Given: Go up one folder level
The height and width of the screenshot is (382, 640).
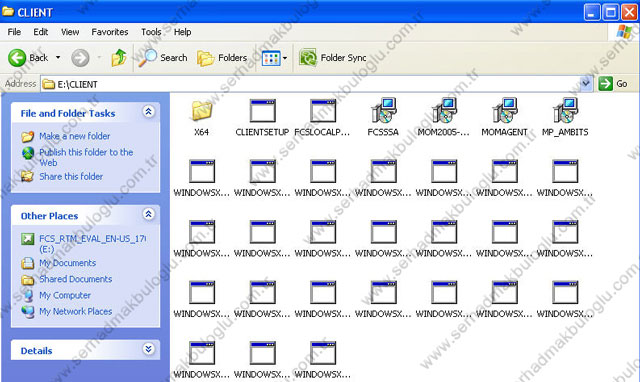Looking at the screenshot, I should [x=119, y=58].
